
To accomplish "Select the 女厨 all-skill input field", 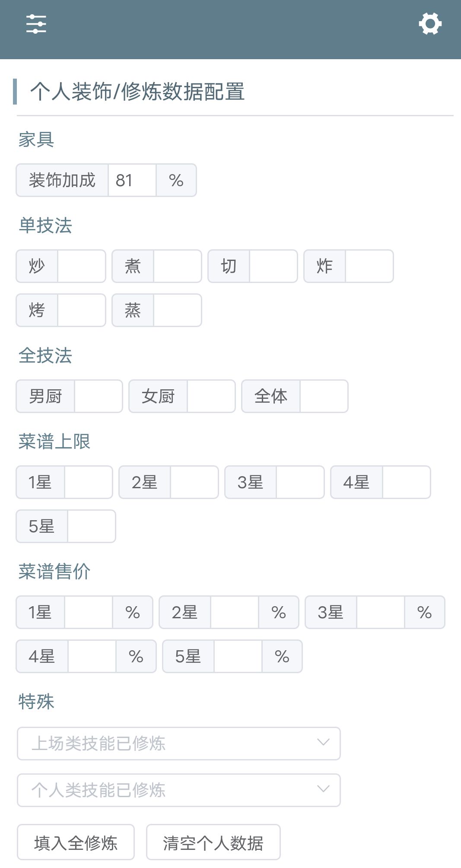I will [x=211, y=396].
